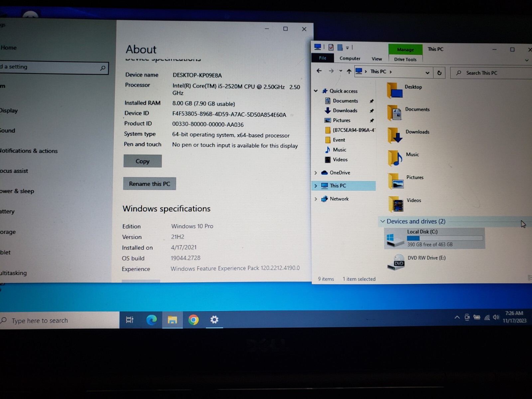Click the Windows search box on the taskbar
The height and width of the screenshot is (399, 532).
point(60,320)
